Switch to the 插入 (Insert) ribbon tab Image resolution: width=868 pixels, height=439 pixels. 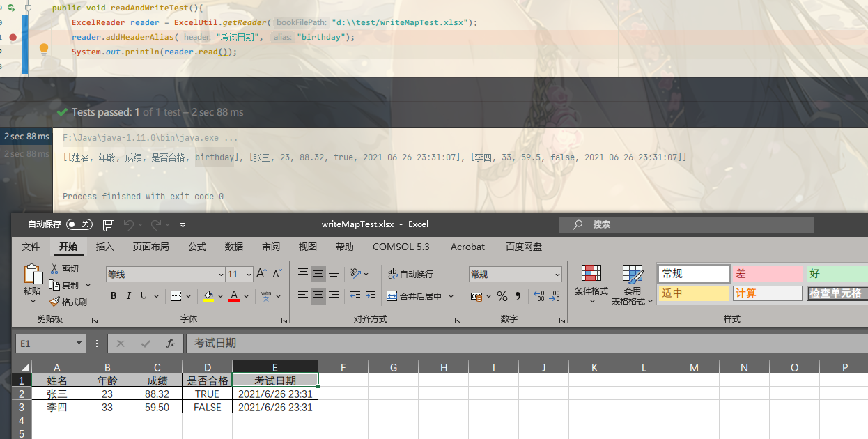pyautogui.click(x=104, y=247)
